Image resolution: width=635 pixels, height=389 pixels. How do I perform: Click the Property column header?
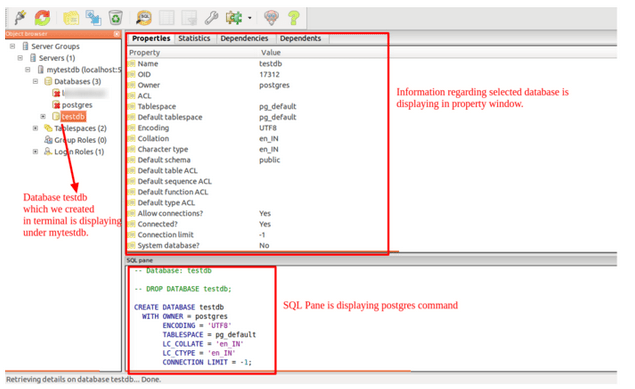tap(145, 53)
